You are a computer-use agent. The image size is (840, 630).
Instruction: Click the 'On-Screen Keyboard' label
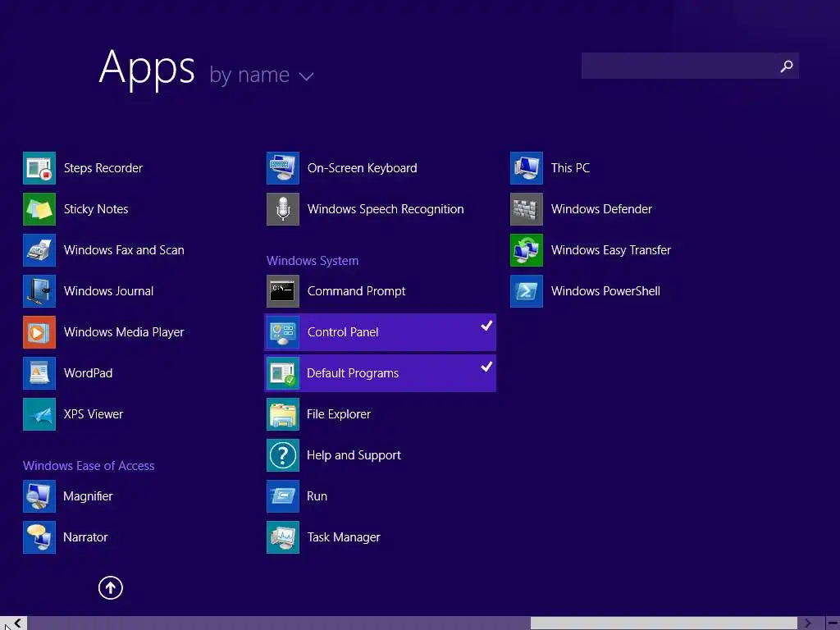pos(362,168)
